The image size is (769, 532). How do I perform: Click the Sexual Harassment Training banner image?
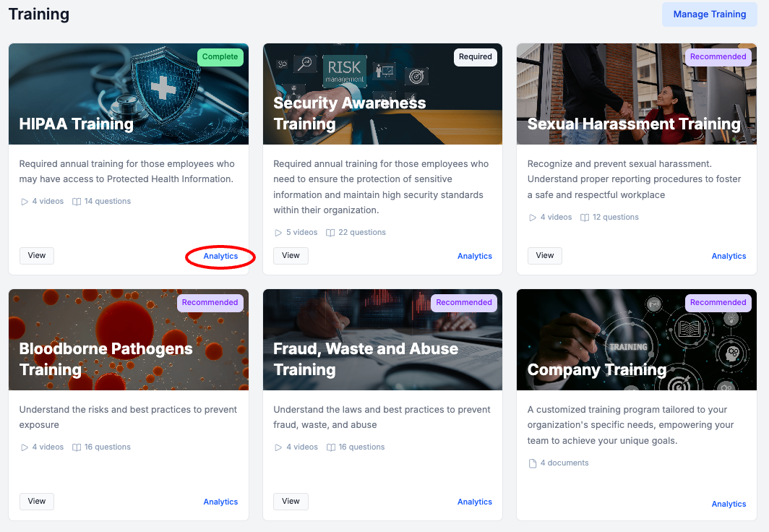pyautogui.click(x=637, y=94)
